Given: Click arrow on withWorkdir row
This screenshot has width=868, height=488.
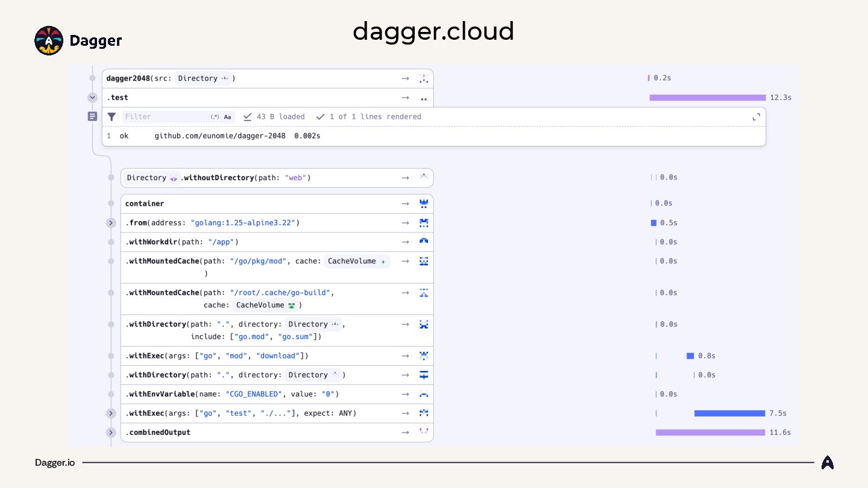Looking at the screenshot, I should click(x=405, y=242).
